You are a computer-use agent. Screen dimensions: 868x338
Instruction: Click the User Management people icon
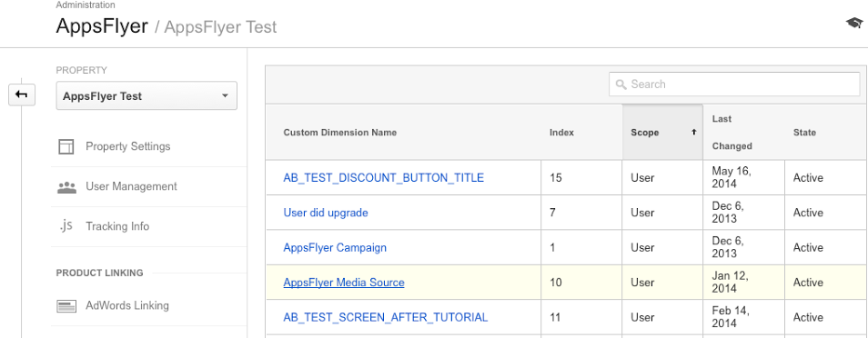click(66, 187)
